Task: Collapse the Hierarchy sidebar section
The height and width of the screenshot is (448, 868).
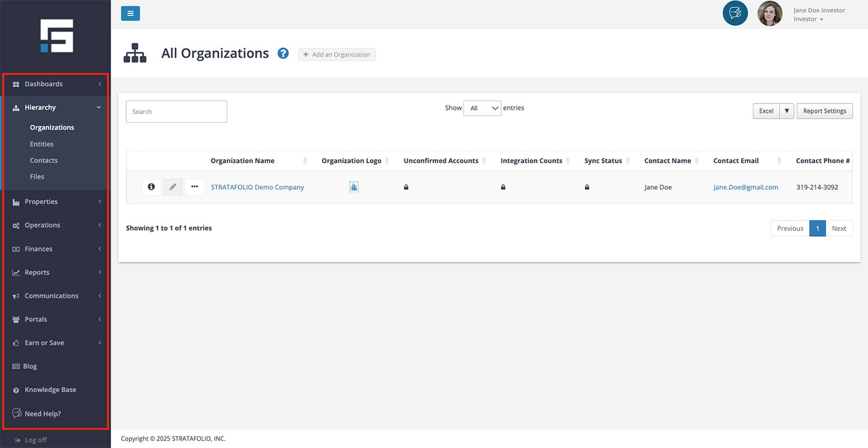Action: pos(41,107)
